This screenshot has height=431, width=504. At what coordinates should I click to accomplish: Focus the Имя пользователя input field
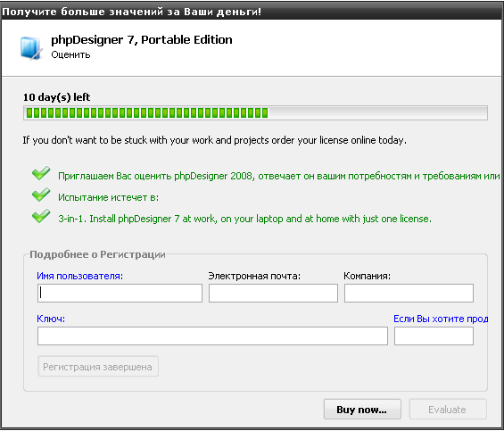120,293
